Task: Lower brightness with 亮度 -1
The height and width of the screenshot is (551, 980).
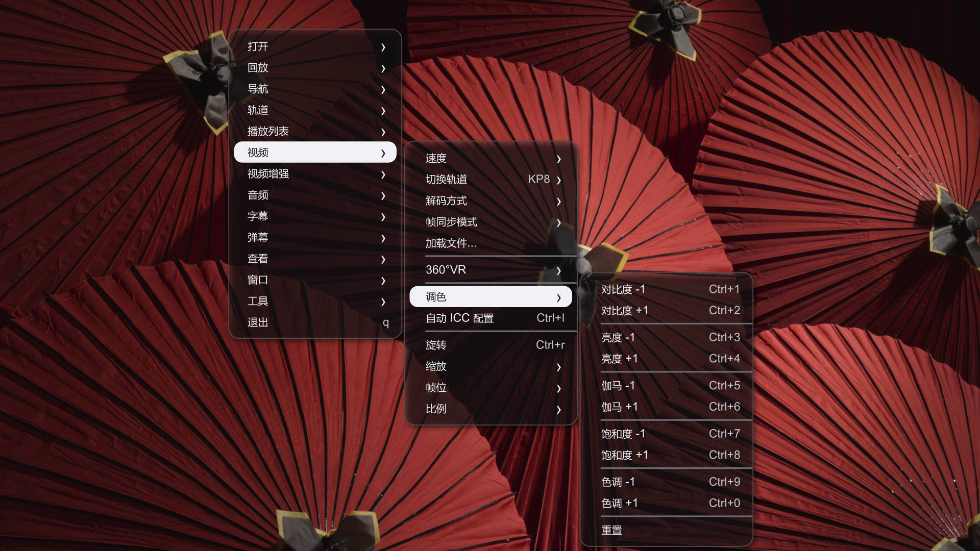Action: click(x=666, y=337)
